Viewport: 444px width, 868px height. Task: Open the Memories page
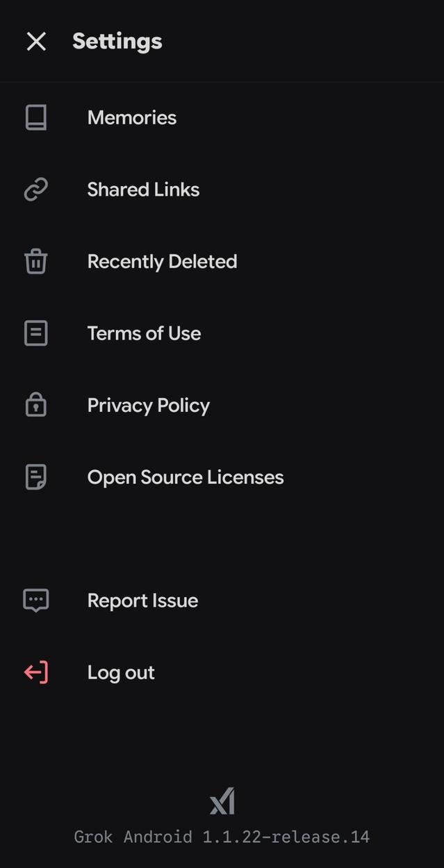[x=131, y=117]
